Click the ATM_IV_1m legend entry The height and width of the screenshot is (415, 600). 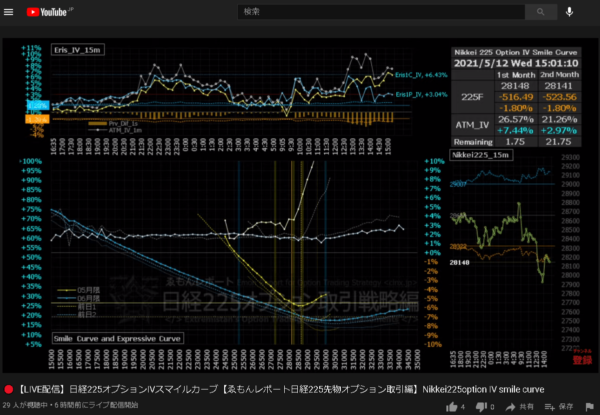113,130
